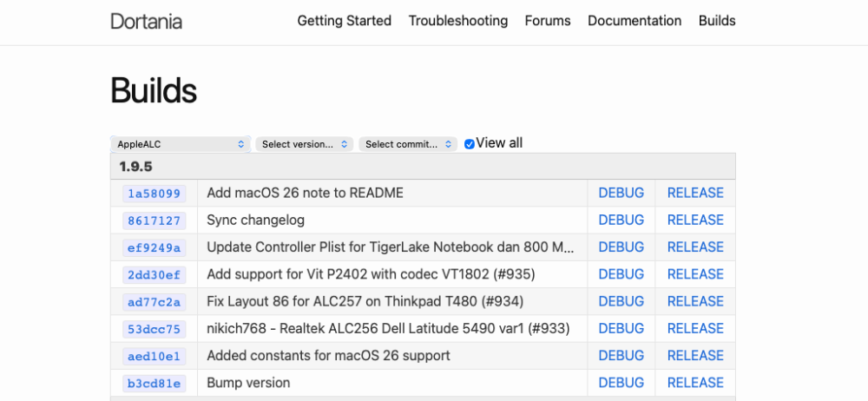This screenshot has height=401, width=868.
Task: Select the Builds nav item
Action: [717, 21]
